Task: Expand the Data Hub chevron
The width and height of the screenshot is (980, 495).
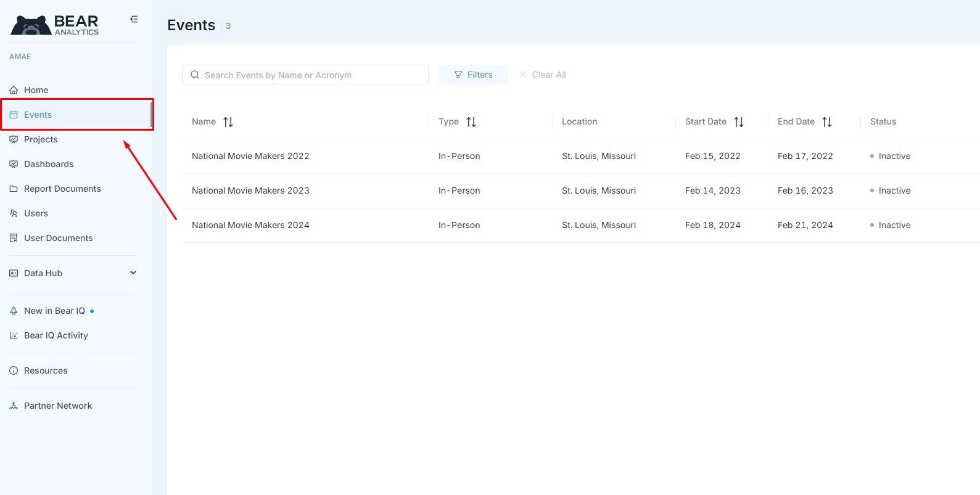Action: point(133,273)
